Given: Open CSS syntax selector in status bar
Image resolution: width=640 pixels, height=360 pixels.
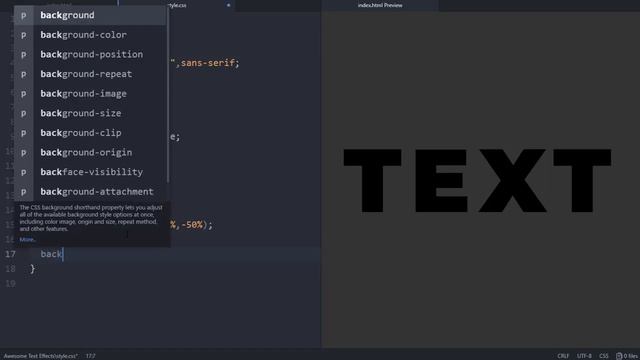Looking at the screenshot, I should point(604,356).
